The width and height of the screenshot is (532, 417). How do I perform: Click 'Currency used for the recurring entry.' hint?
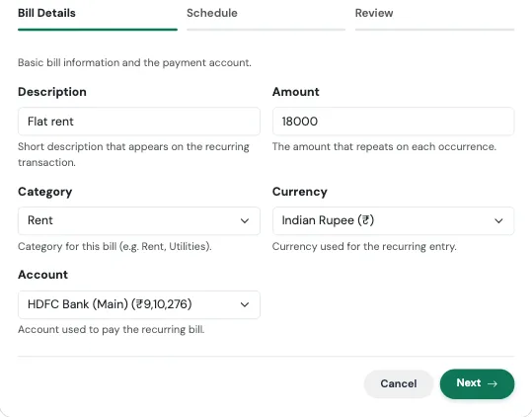364,246
